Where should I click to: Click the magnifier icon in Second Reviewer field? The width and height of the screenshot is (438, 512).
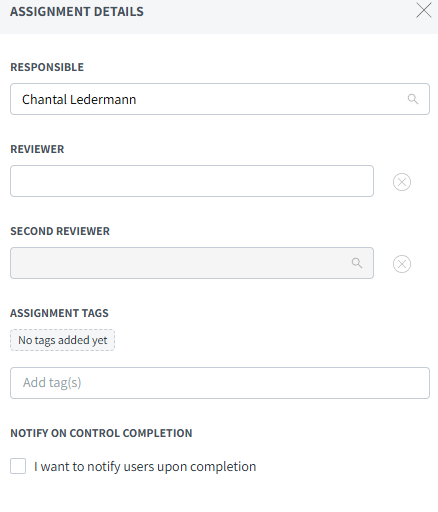pos(357,263)
